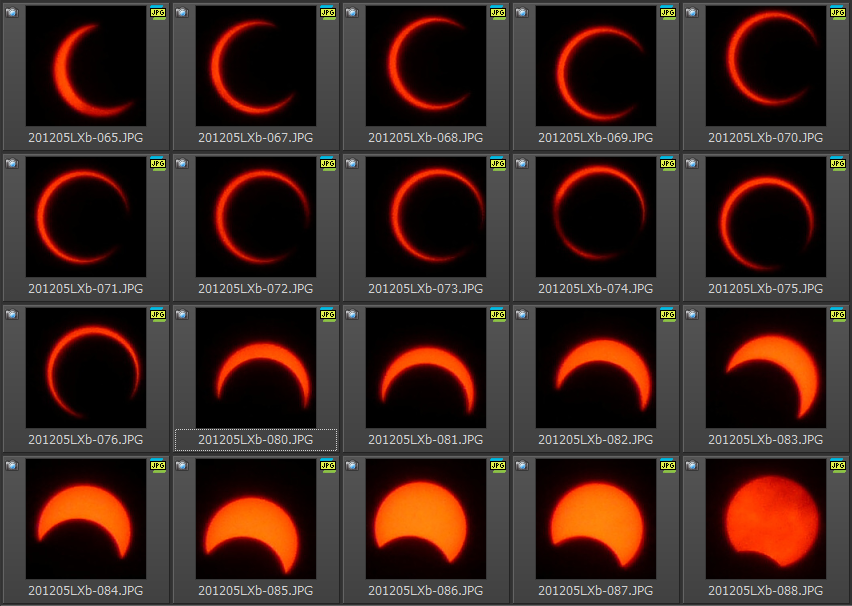Click the filename 201205LXb-080.JPG
This screenshot has width=852, height=606.
(x=256, y=440)
